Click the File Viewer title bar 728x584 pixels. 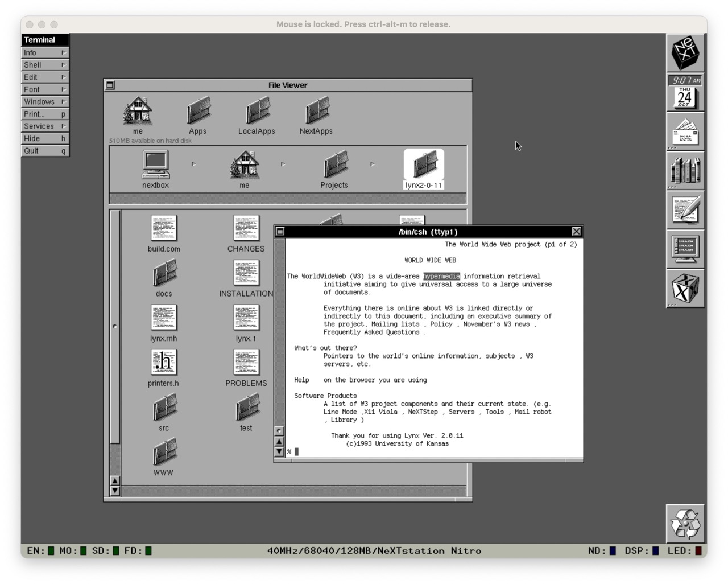point(288,85)
